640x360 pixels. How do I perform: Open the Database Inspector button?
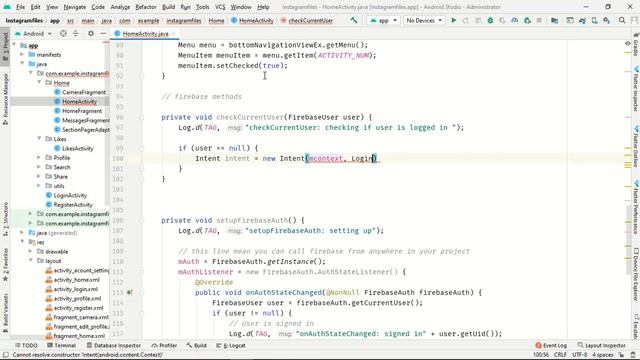click(x=113, y=345)
